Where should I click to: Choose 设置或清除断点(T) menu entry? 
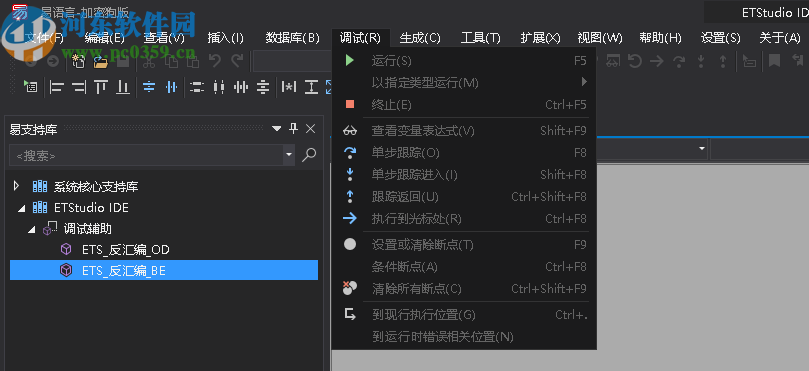[464, 245]
